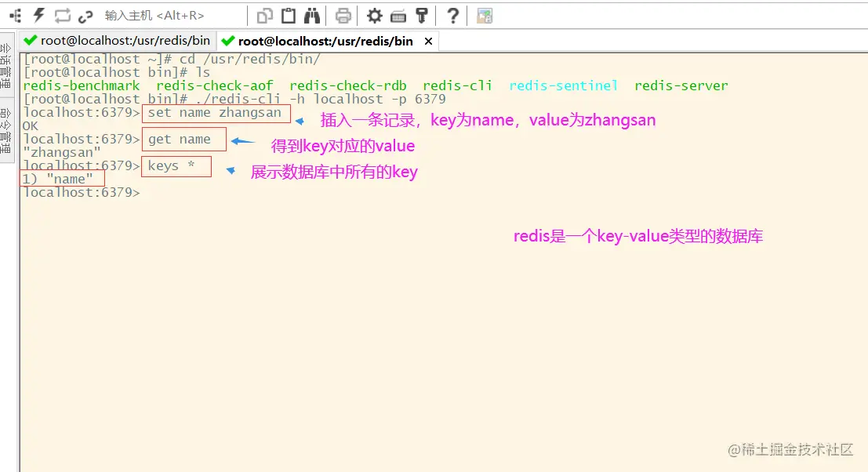Click the last empty localhost:6379> prompt

82,193
